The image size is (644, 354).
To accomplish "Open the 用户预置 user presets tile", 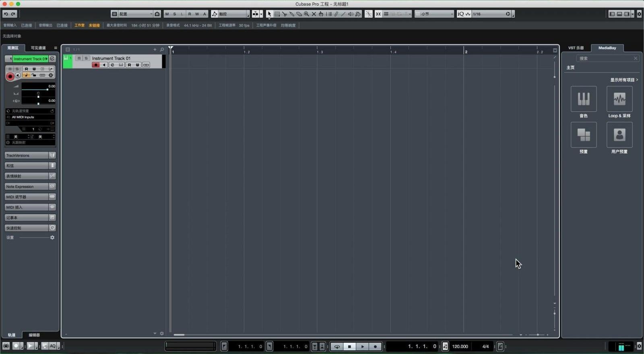I will tap(619, 135).
